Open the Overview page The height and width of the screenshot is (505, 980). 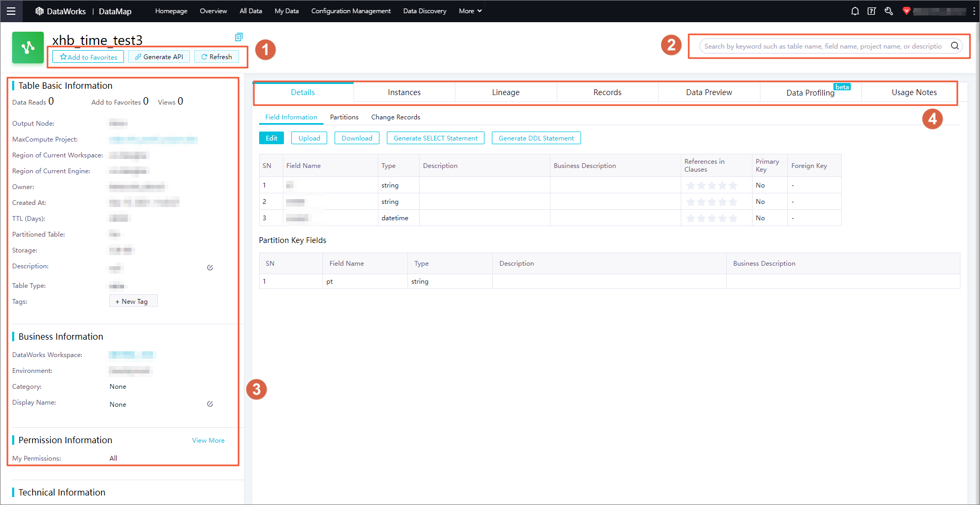(213, 11)
